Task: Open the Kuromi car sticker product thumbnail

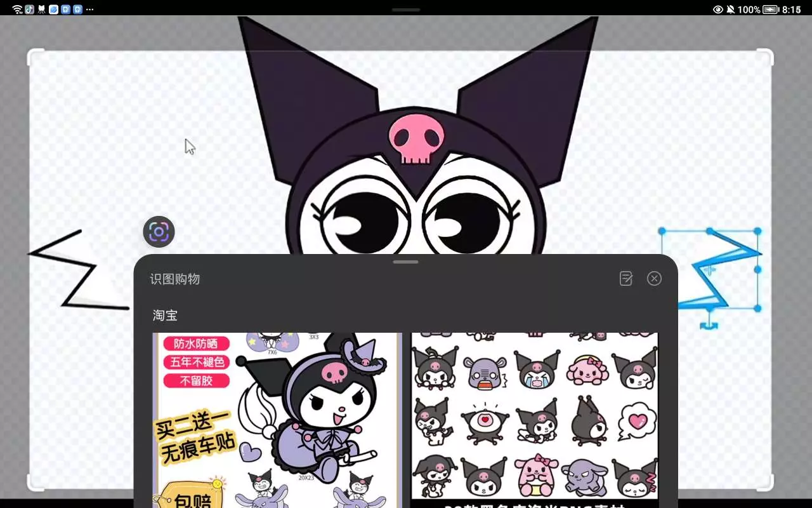Action: 277,420
